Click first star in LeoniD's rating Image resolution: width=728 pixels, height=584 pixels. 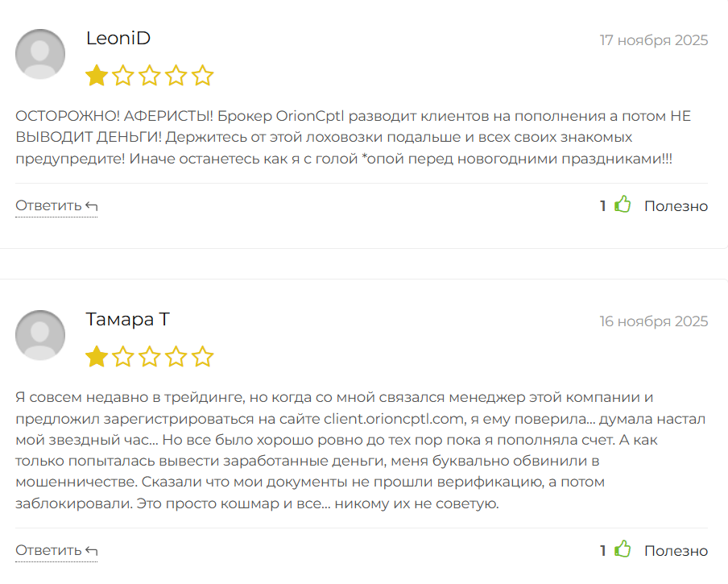pos(97,77)
